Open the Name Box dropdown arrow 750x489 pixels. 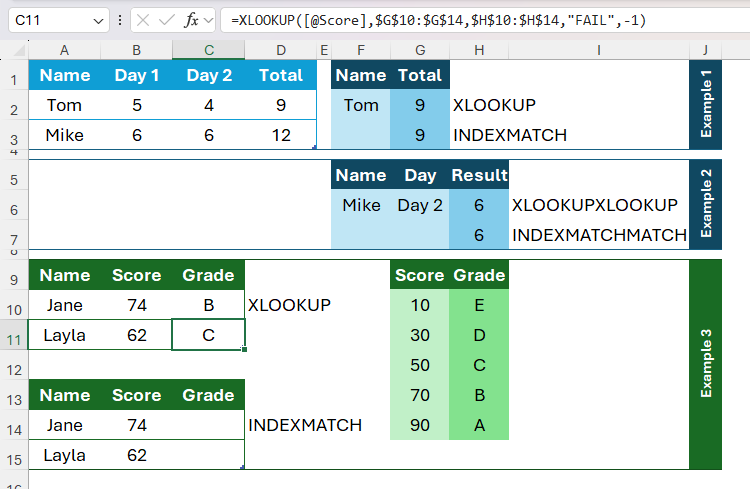click(x=98, y=19)
